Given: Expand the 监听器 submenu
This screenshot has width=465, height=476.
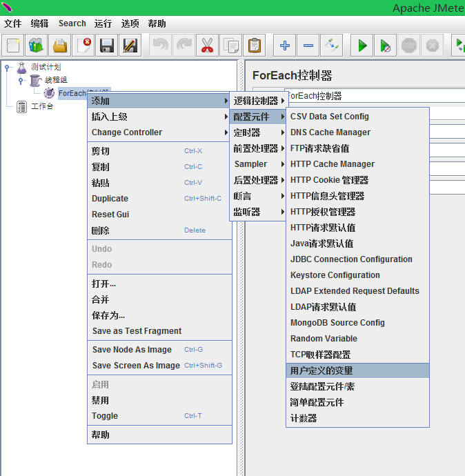Looking at the screenshot, I should (258, 212).
